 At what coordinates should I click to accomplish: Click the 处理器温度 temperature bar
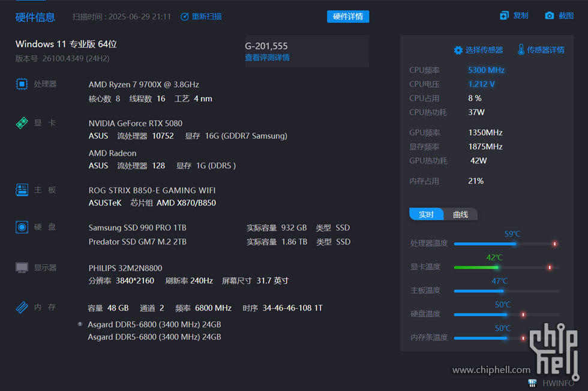click(x=506, y=244)
